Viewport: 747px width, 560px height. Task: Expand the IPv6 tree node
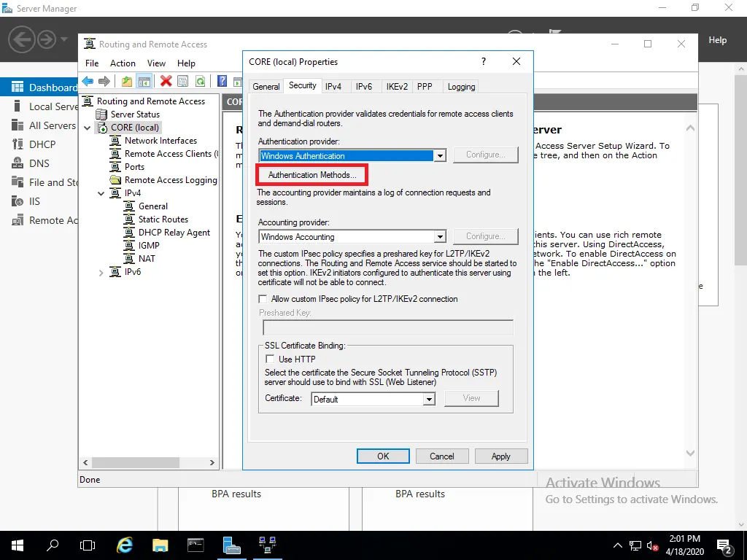(101, 273)
